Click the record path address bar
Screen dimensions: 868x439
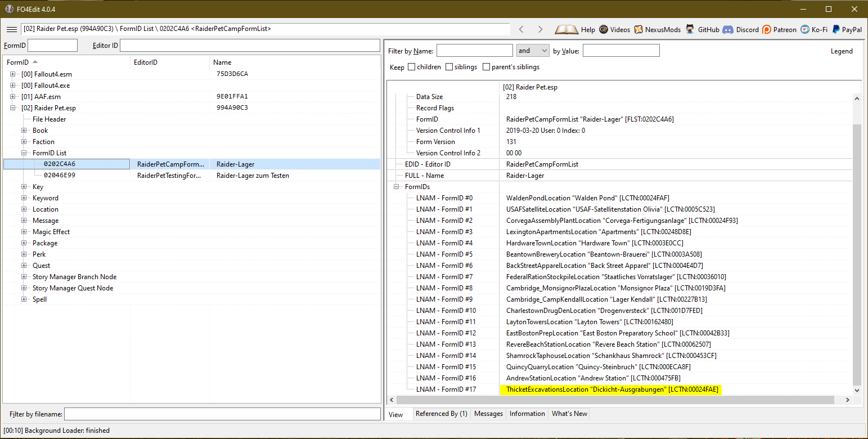[266, 29]
